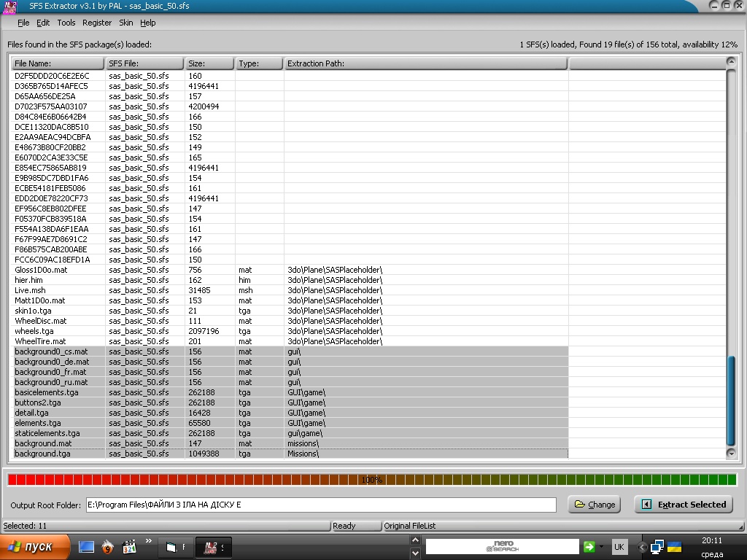The height and width of the screenshot is (560, 747).
Task: Select the basicelements.tga file row
Action: [290, 392]
